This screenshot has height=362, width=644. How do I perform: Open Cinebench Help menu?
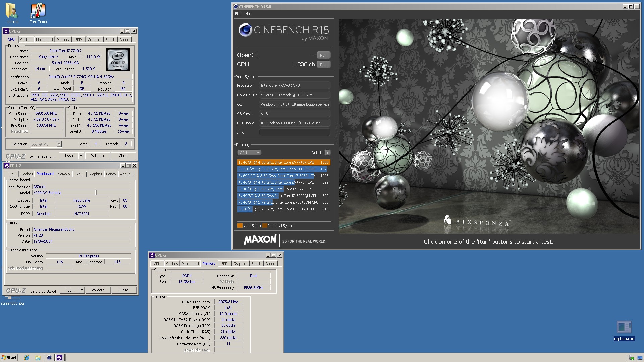(249, 14)
